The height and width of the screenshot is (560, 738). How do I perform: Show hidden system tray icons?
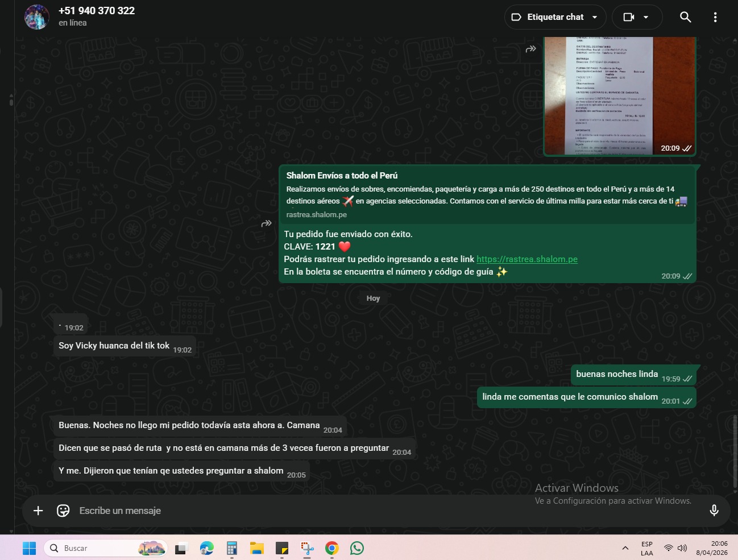point(625,548)
